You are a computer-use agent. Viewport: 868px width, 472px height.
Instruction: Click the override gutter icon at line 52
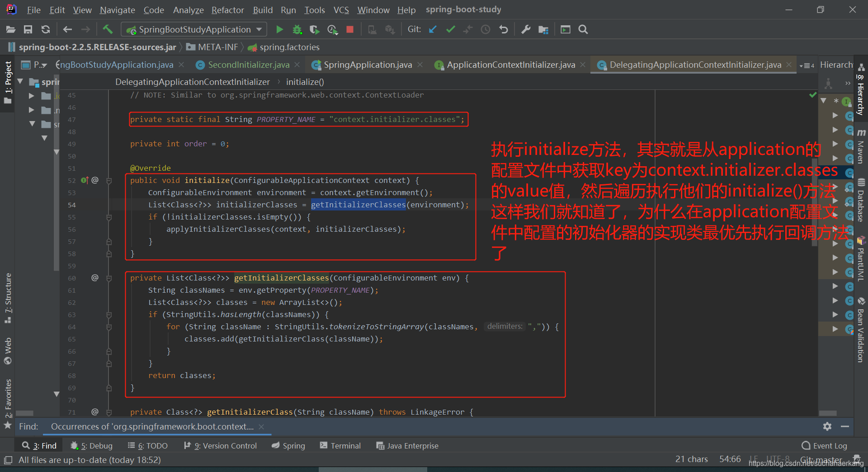pyautogui.click(x=85, y=180)
